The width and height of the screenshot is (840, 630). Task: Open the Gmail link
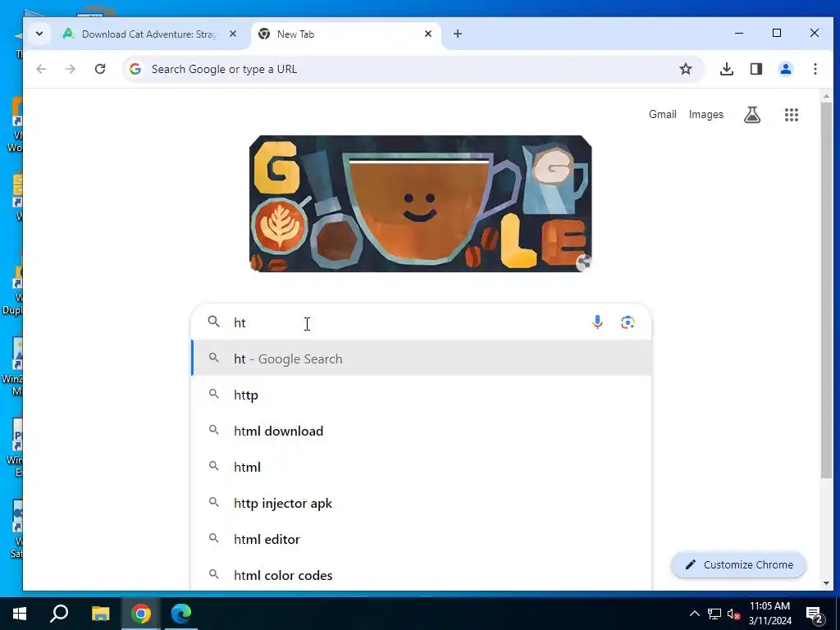[x=663, y=114]
